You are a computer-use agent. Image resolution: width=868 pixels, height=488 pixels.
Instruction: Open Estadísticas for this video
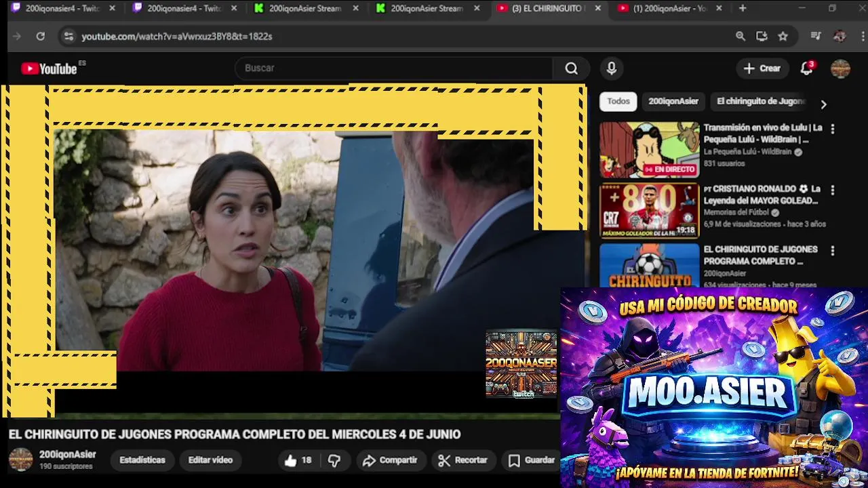coord(142,460)
